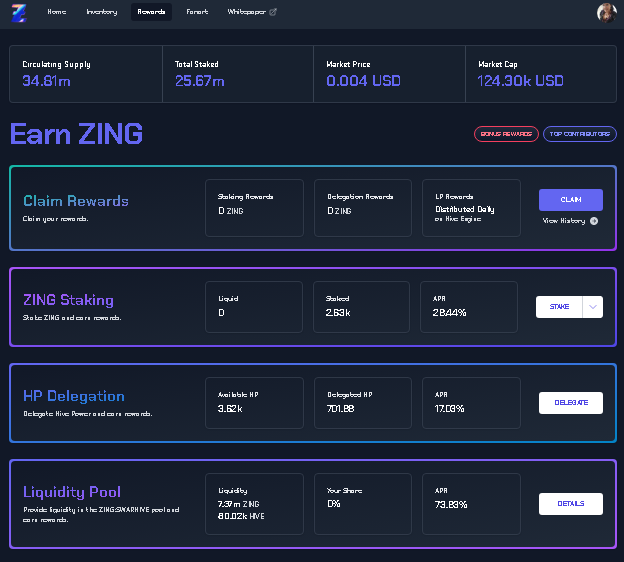Click the 80.02k HIVE liquidity value

241,516
